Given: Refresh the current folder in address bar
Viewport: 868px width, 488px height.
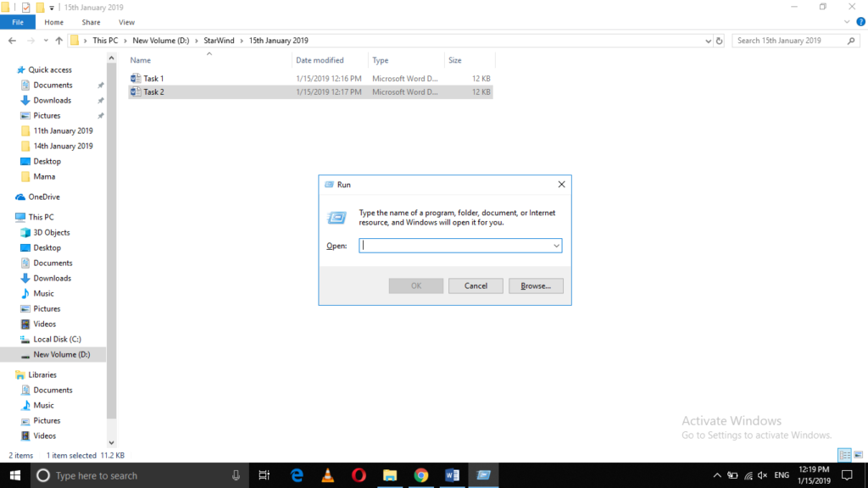Looking at the screenshot, I should (720, 41).
